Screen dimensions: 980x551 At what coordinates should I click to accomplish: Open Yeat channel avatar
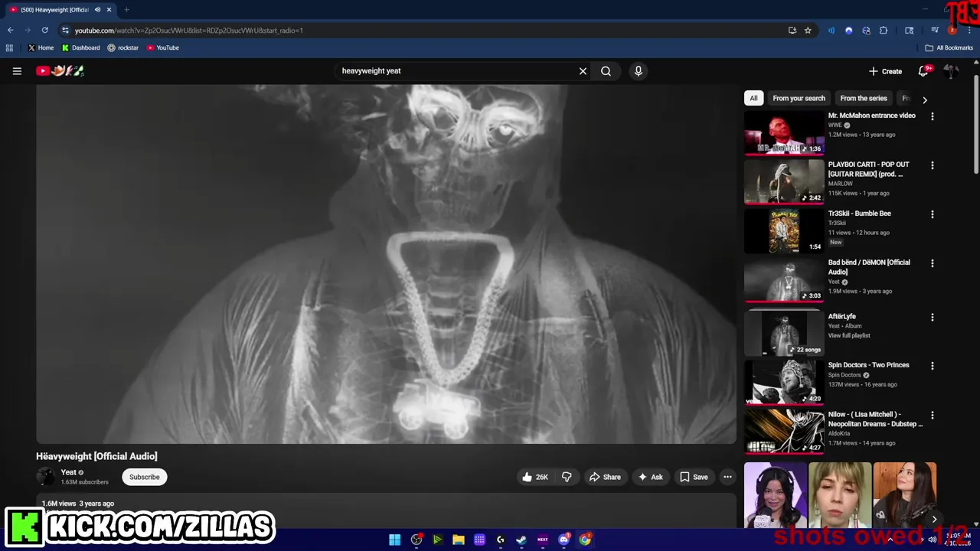(x=46, y=477)
